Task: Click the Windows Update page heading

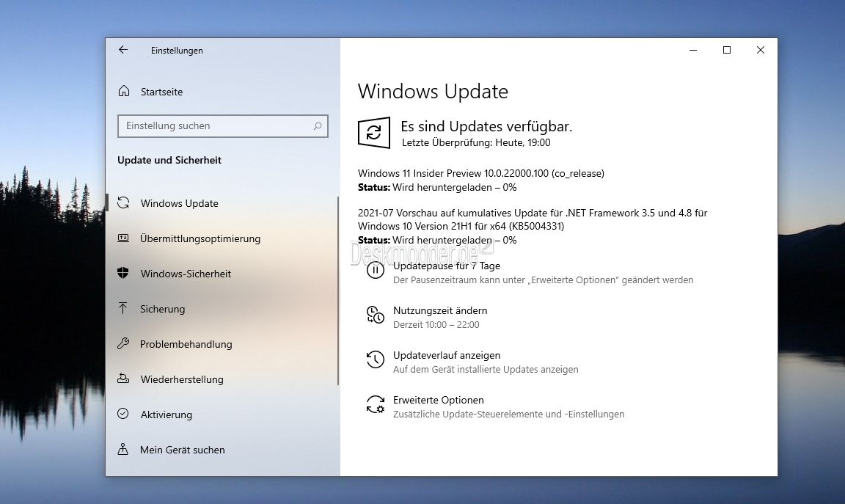Action: click(x=433, y=92)
